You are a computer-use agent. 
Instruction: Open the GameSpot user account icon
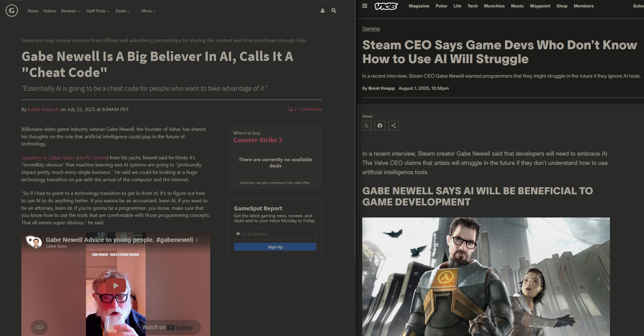click(x=323, y=11)
